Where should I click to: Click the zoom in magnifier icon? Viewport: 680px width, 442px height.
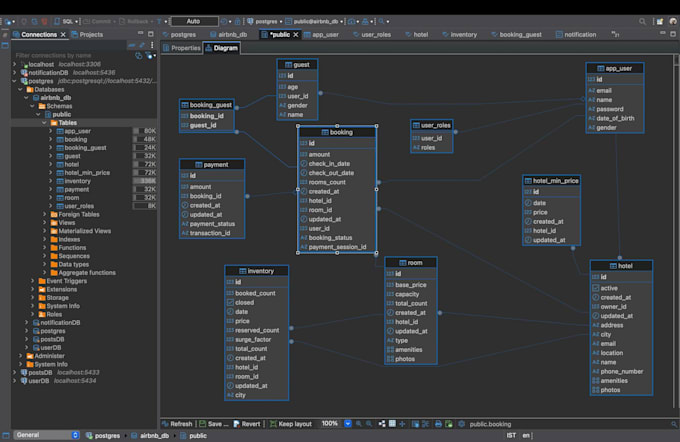[x=359, y=424]
